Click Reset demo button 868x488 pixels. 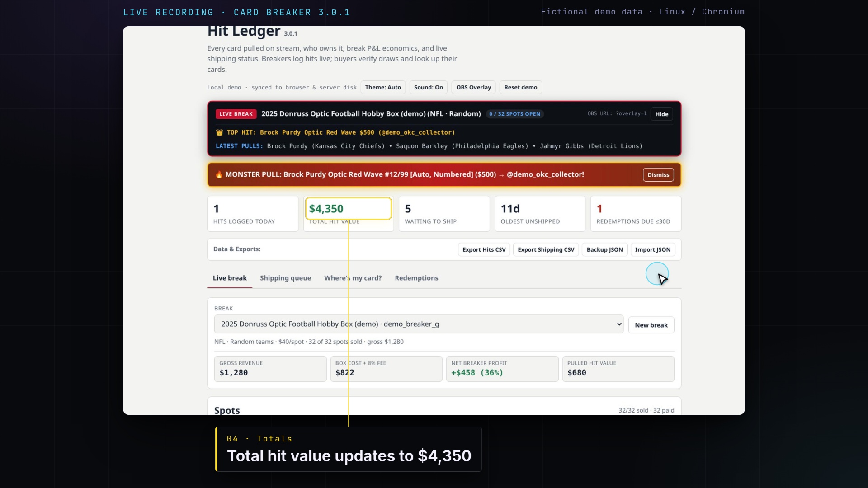click(x=520, y=87)
